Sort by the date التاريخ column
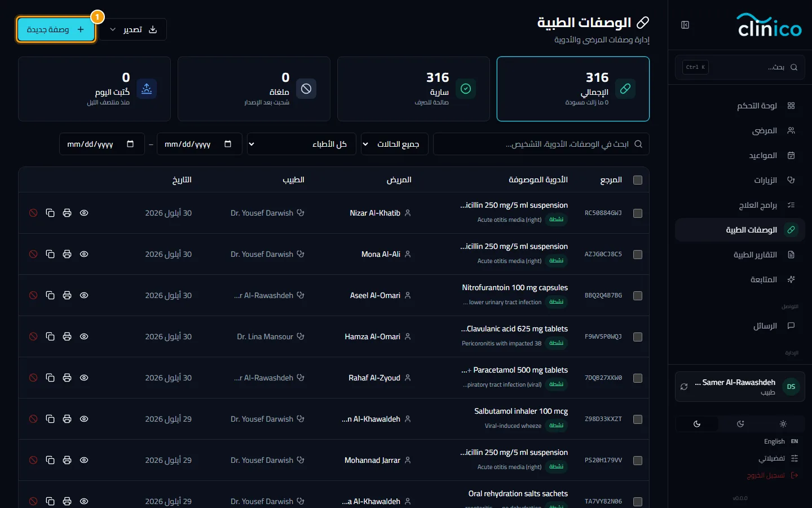The image size is (812, 508). click(182, 179)
